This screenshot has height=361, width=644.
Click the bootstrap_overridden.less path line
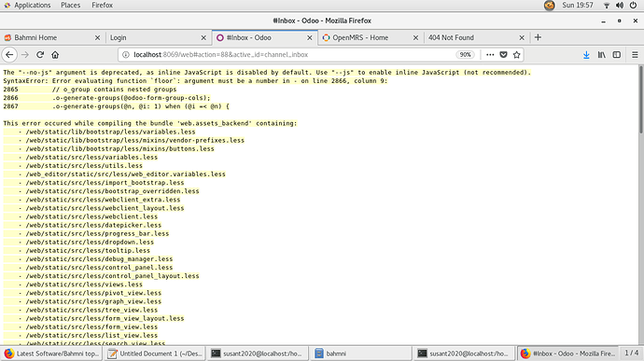pyautogui.click(x=113, y=191)
